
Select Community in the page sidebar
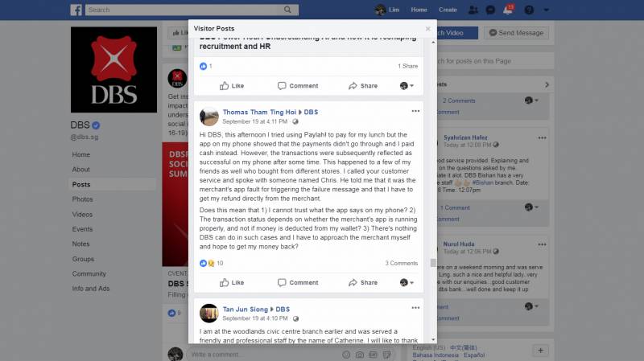pos(89,273)
